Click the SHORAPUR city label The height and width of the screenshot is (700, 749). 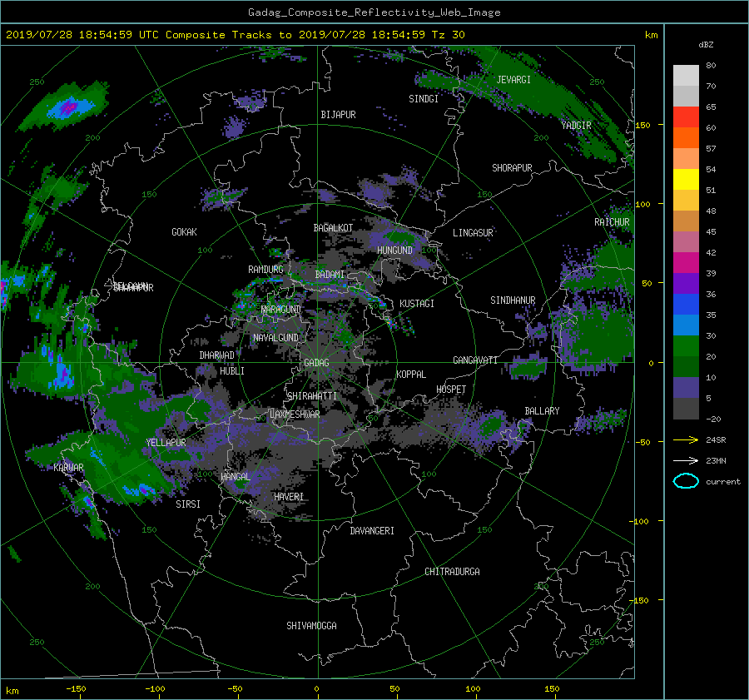(512, 168)
